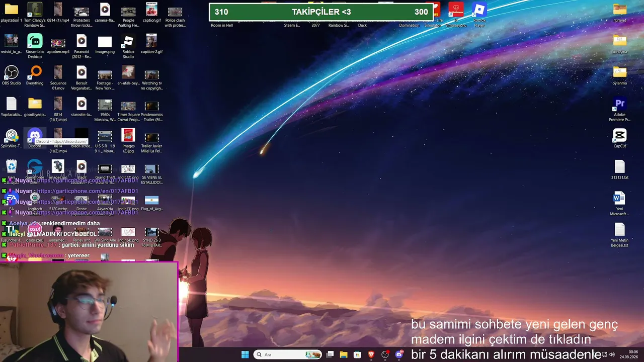Open Task View on the taskbar
Viewport: 644px width, 362px height.
pos(330,354)
